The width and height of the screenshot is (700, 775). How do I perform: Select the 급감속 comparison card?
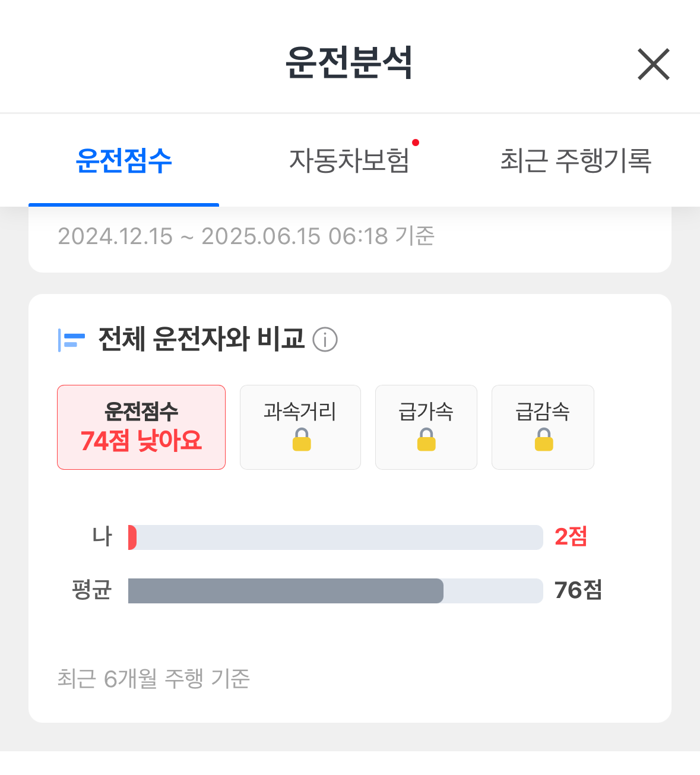[x=543, y=427]
